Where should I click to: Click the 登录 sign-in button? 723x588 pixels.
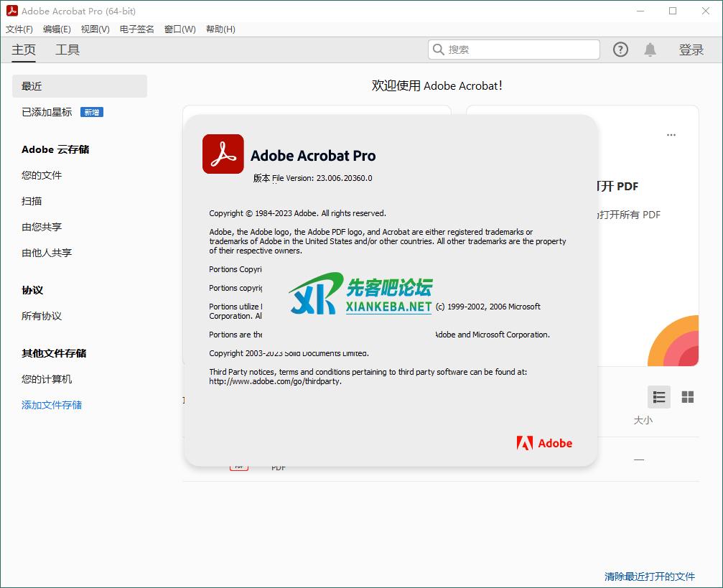(691, 50)
